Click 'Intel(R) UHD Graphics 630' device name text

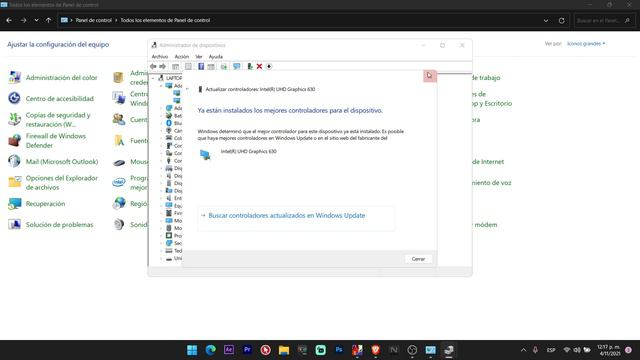tap(249, 151)
